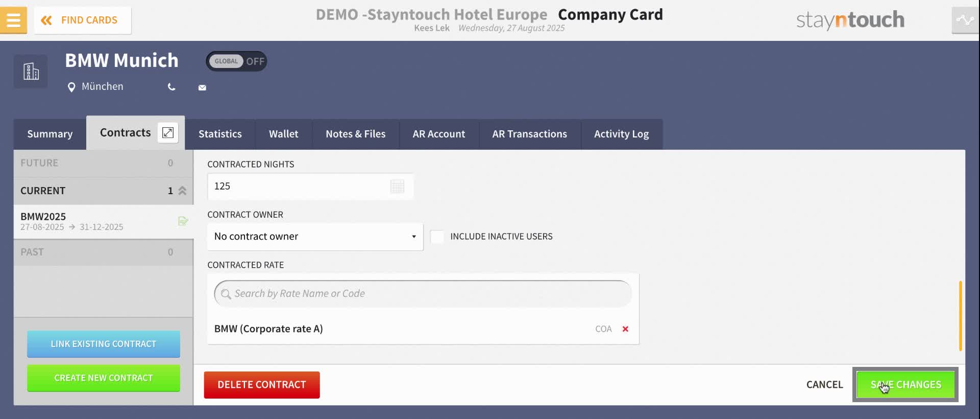980x419 pixels.
Task: Switch to Notes & Files tab
Action: (x=355, y=134)
